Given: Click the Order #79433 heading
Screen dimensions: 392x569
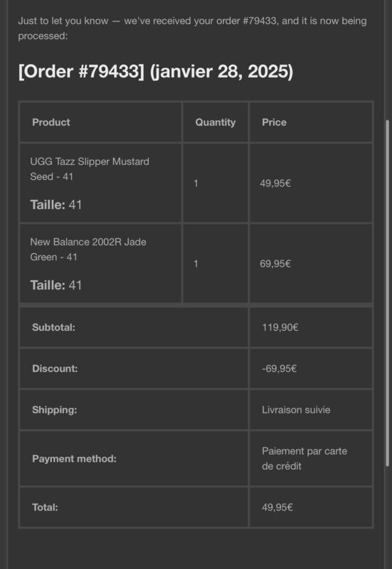Looking at the screenshot, I should 156,71.
